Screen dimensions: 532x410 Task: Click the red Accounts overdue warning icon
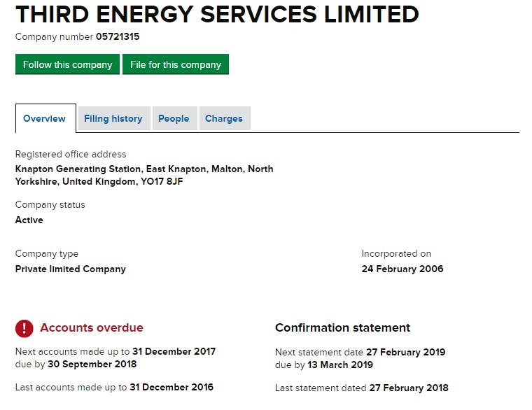click(24, 328)
